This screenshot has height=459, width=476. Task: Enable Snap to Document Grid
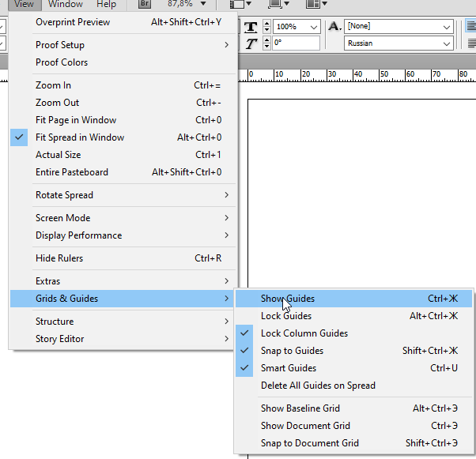point(354,443)
